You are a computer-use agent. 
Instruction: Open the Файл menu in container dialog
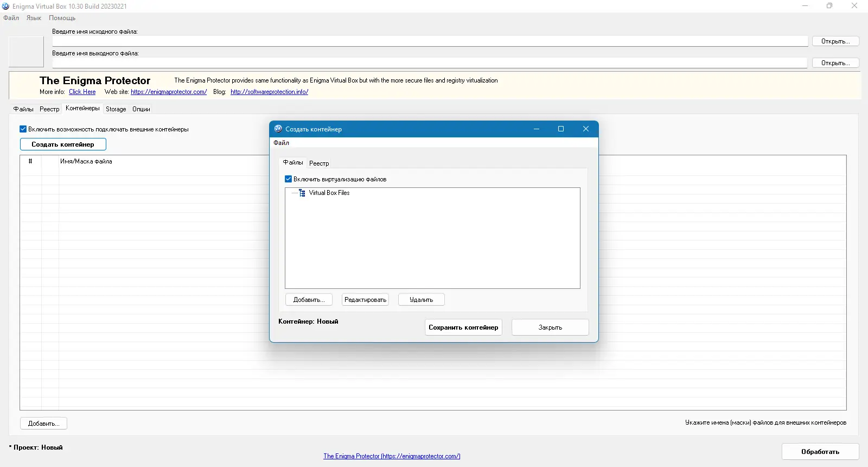point(282,143)
